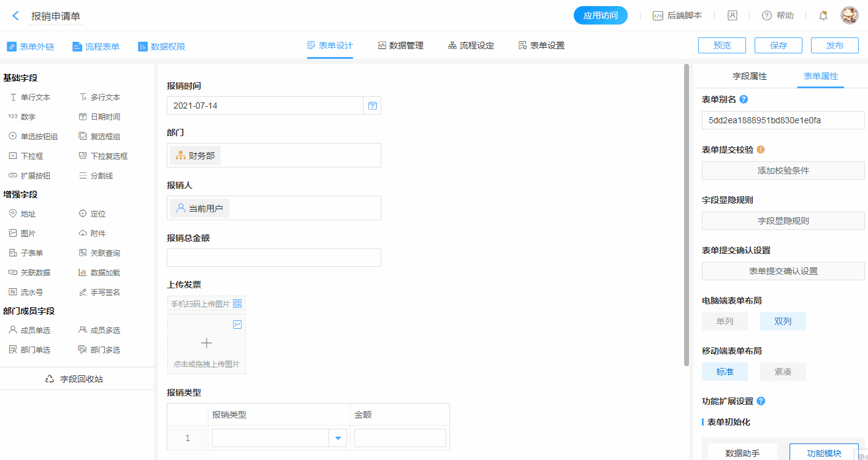This screenshot has width=868, height=460.
Task: Select 双列 desktop form layout
Action: tap(782, 321)
